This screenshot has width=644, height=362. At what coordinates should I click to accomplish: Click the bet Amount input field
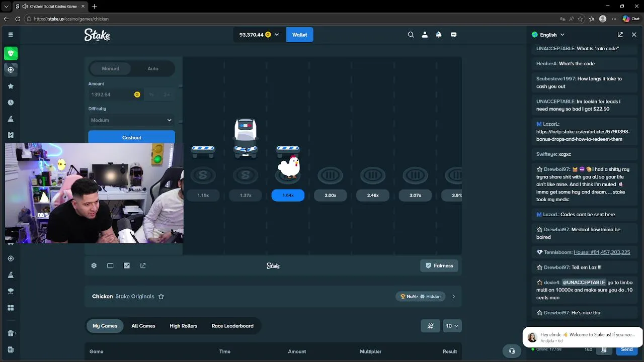tap(116, 95)
